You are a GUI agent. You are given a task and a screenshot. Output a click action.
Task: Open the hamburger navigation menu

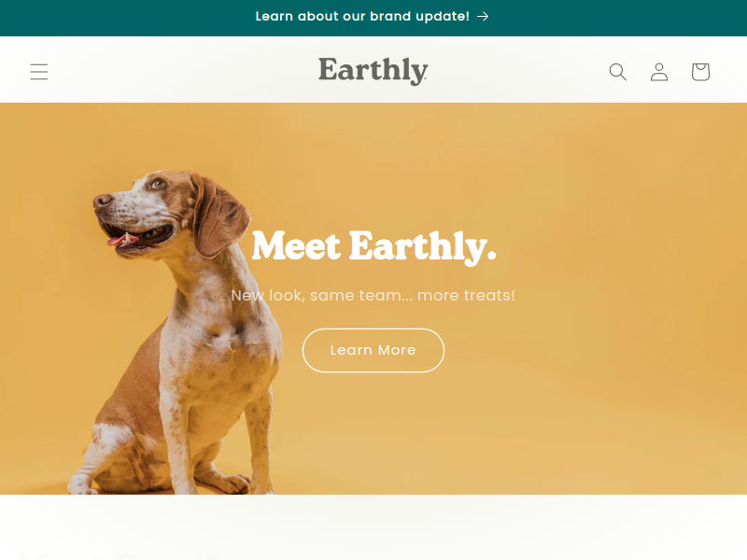(39, 72)
